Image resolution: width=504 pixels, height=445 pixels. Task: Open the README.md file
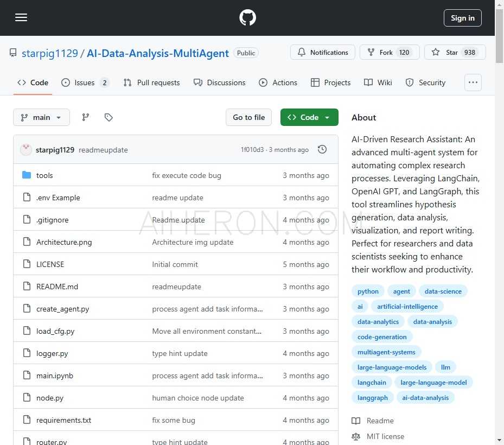pyautogui.click(x=57, y=287)
